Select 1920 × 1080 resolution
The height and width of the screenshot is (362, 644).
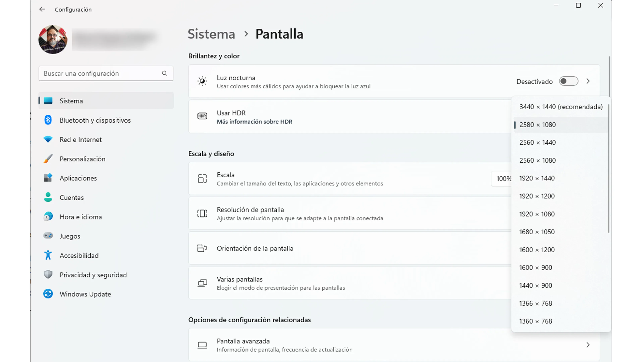(x=561, y=214)
